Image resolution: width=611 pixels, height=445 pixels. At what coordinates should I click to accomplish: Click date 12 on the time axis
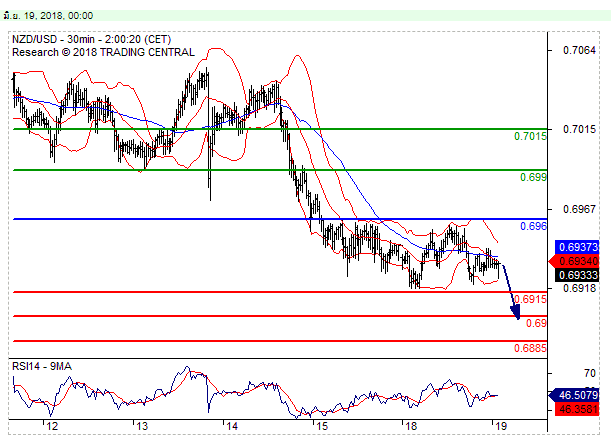(52, 426)
